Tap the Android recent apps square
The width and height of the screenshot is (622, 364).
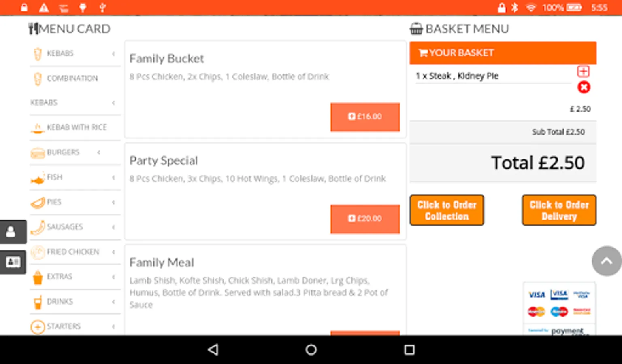pyautogui.click(x=409, y=349)
